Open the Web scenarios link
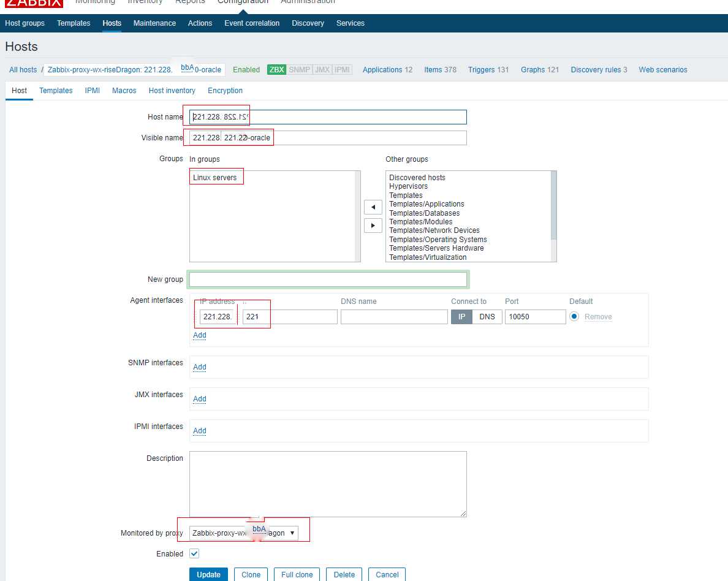The width and height of the screenshot is (728, 581). [663, 70]
